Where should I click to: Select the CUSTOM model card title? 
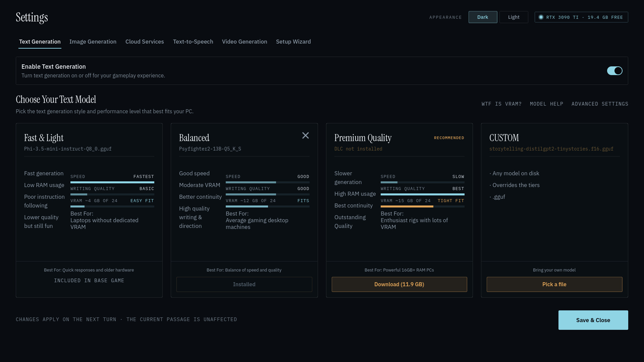[504, 138]
